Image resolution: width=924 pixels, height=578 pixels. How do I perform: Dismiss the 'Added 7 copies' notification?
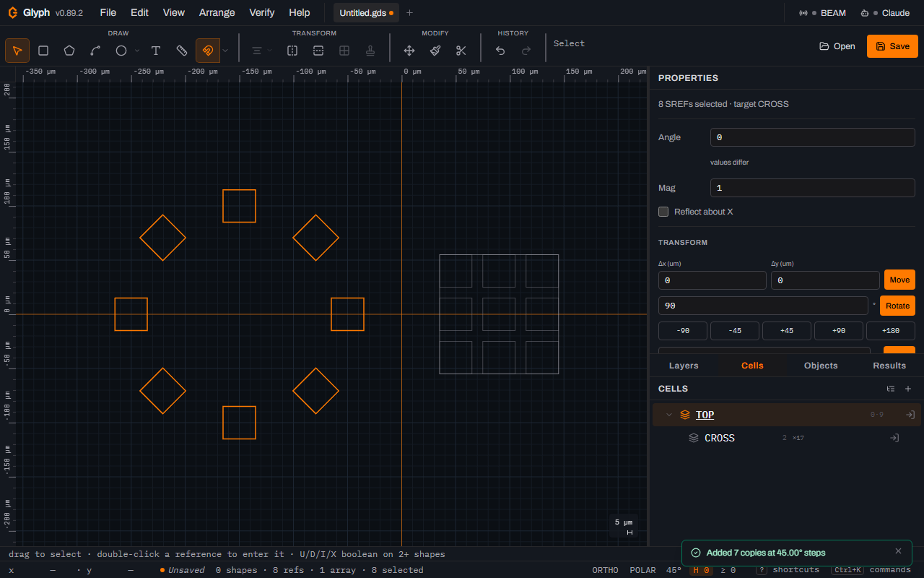click(898, 551)
